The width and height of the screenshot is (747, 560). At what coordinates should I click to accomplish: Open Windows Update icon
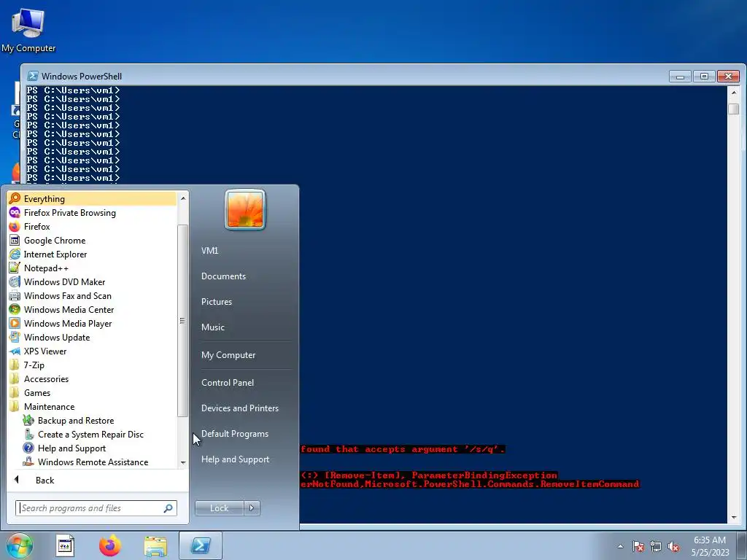coord(15,337)
